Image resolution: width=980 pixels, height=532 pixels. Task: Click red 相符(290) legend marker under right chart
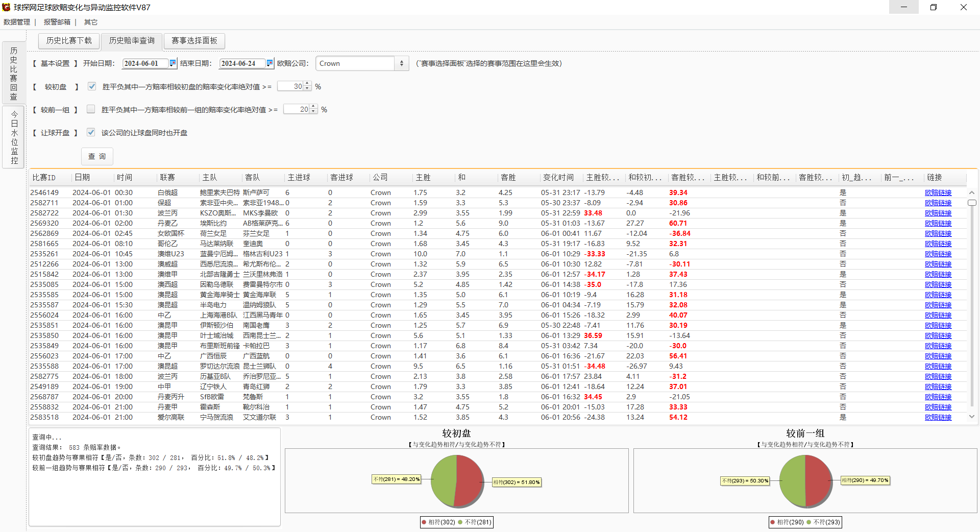(x=773, y=522)
